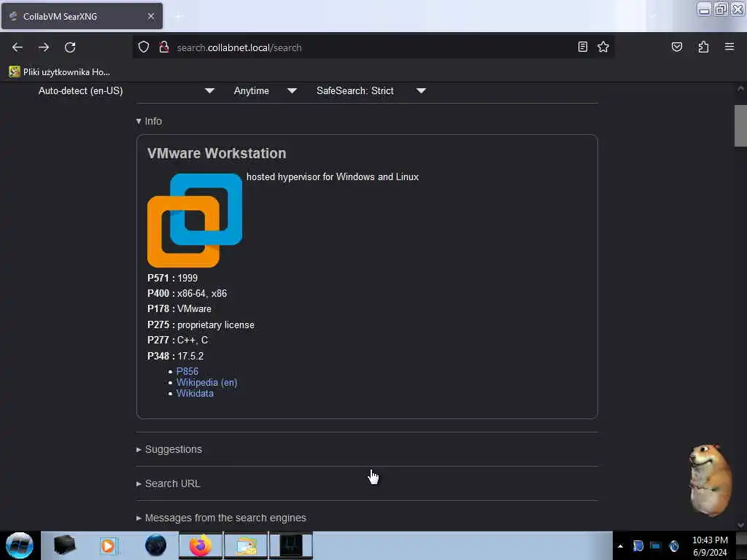Image resolution: width=747 pixels, height=560 pixels.
Task: Open the Pocket save icon
Action: [x=676, y=47]
